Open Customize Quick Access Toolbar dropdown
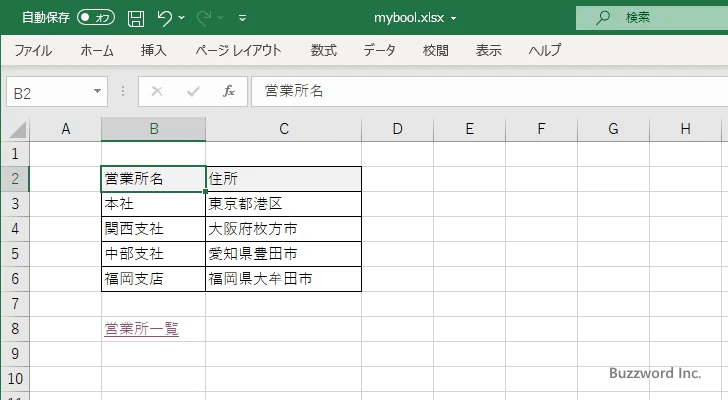The height and width of the screenshot is (400, 728). pyautogui.click(x=242, y=18)
